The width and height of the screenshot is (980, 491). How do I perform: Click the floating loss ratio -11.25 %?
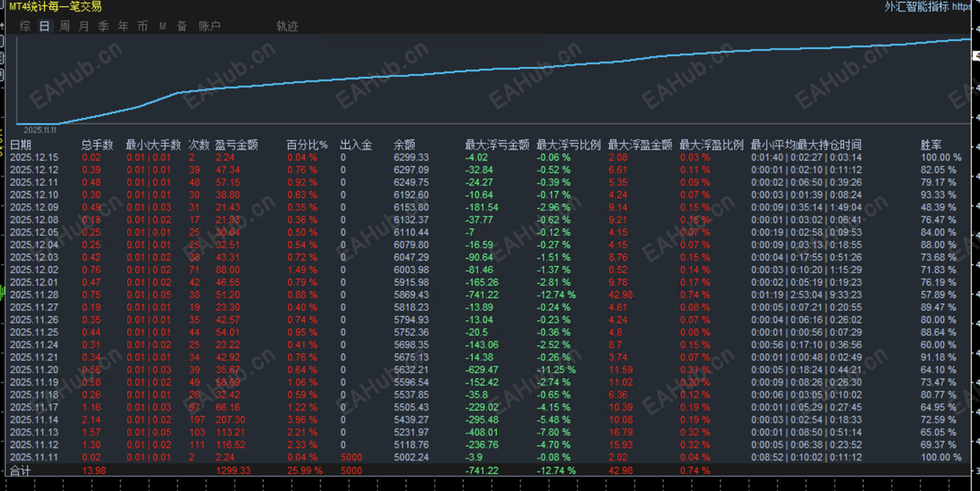557,370
